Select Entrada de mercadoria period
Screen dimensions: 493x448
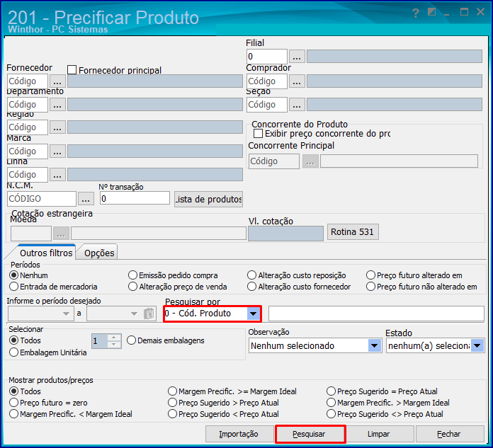coord(13,287)
